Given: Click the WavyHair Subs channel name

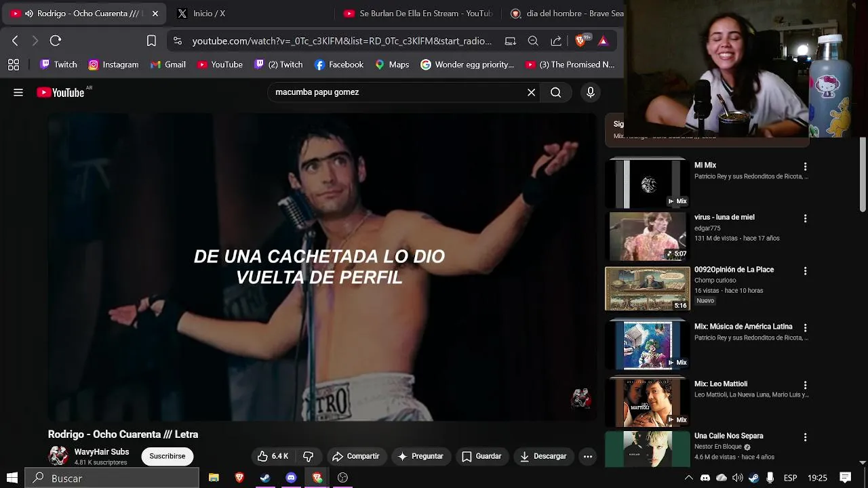Looking at the screenshot, I should [x=102, y=451].
